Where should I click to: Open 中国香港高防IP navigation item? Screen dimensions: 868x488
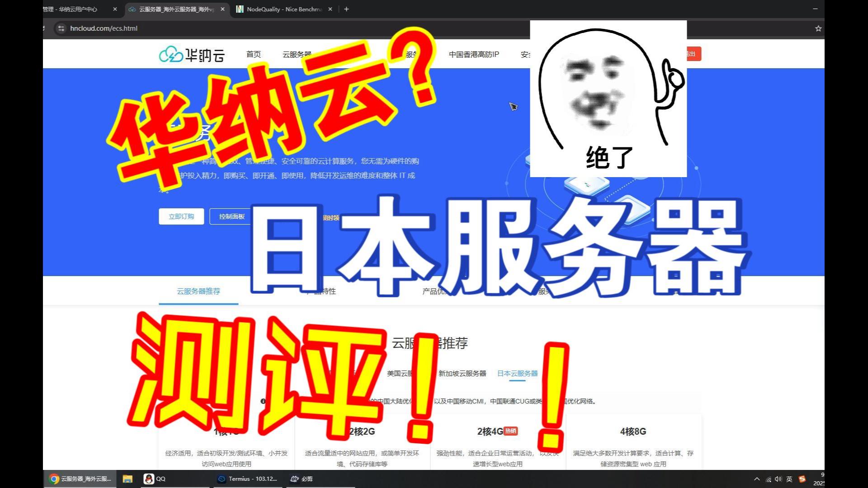pos(474,54)
